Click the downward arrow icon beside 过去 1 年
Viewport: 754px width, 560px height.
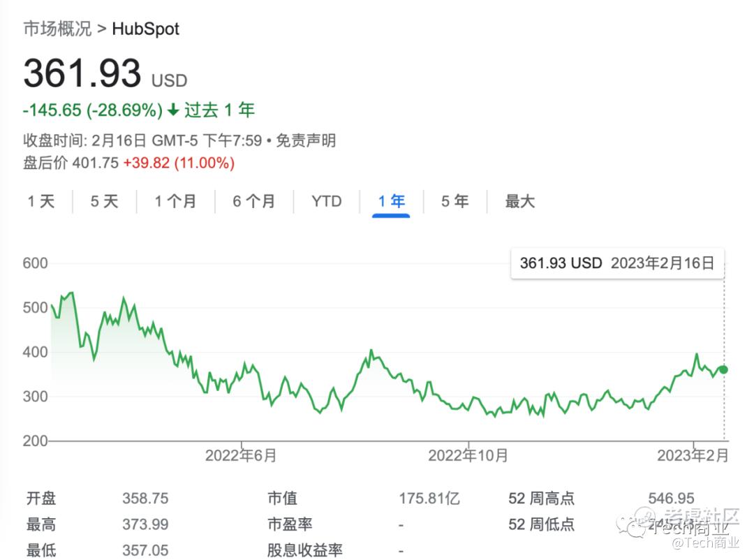click(173, 110)
